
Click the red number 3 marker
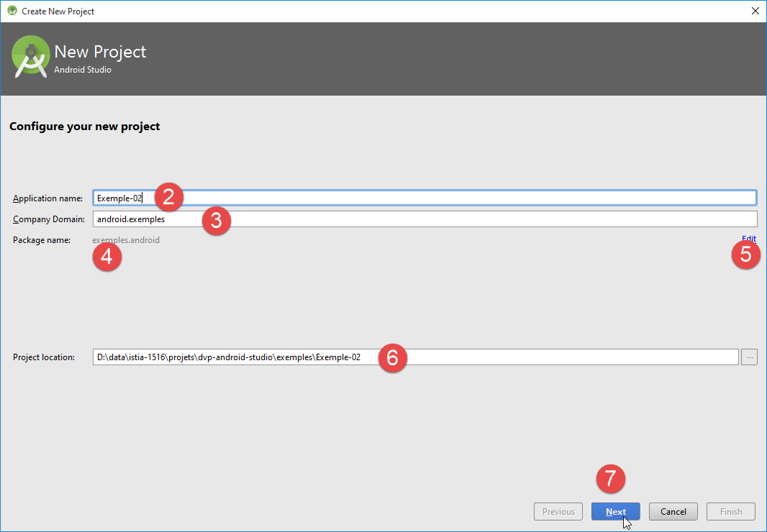click(x=216, y=220)
